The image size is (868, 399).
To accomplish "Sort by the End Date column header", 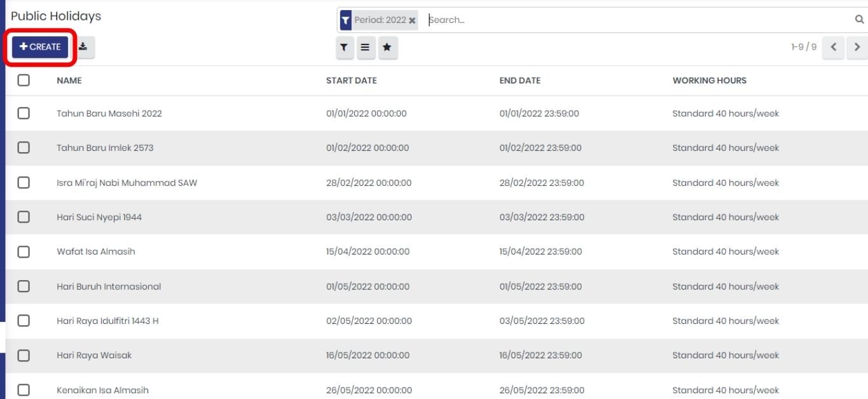I will [520, 81].
